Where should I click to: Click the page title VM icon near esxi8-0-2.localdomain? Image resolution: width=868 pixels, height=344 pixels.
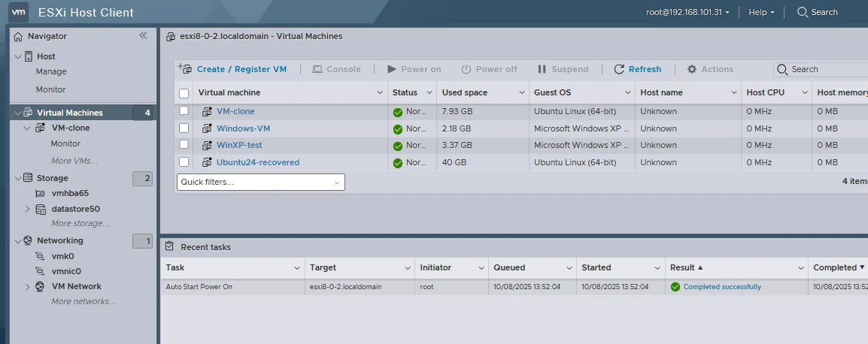[x=171, y=37]
